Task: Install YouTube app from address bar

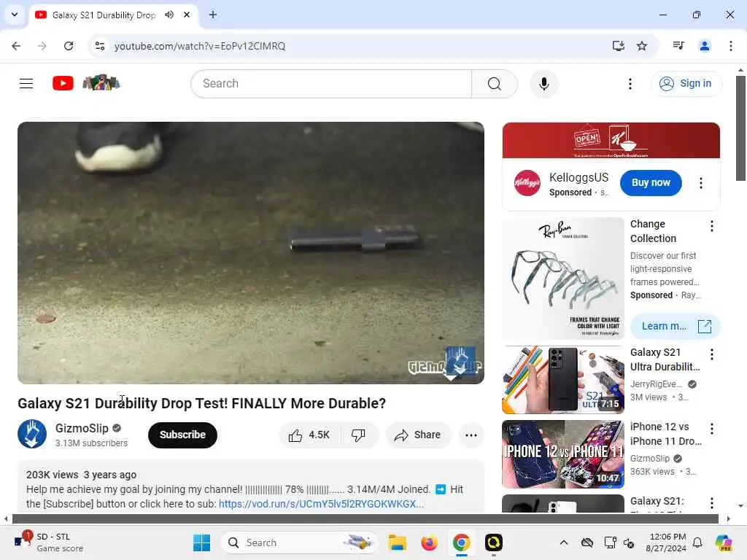Action: coord(618,46)
